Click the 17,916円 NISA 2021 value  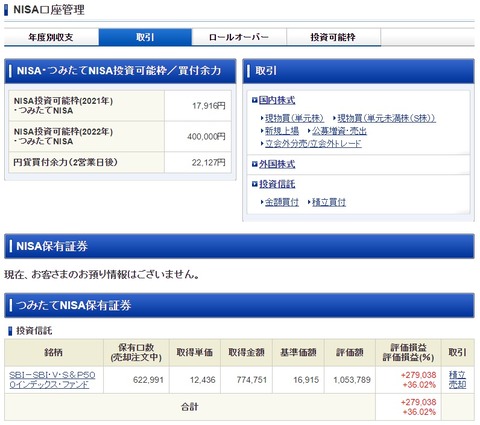tap(209, 106)
